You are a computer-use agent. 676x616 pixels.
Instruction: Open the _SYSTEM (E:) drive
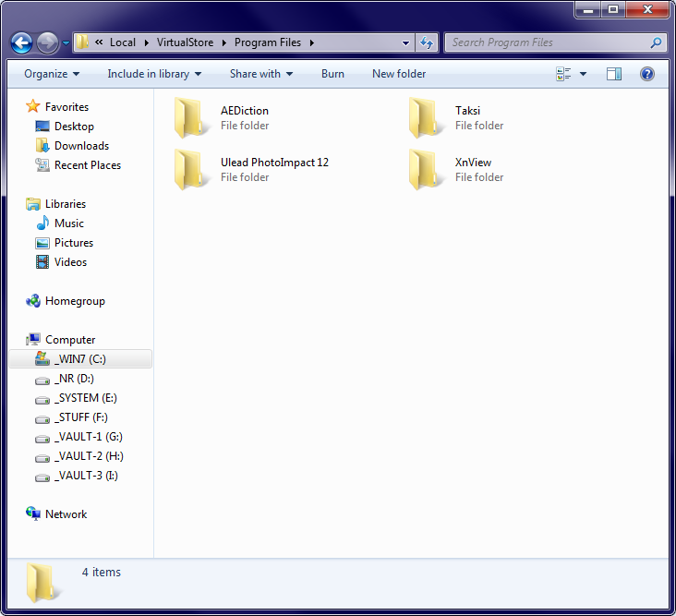85,398
